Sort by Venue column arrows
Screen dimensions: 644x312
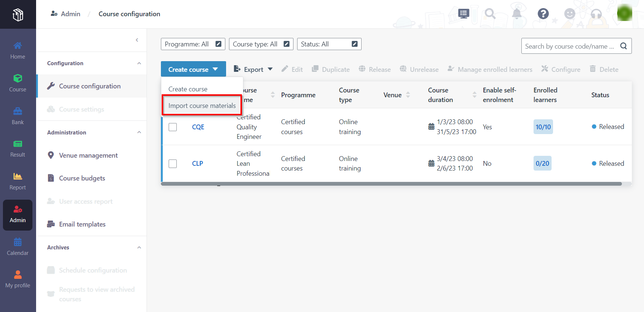tap(408, 95)
